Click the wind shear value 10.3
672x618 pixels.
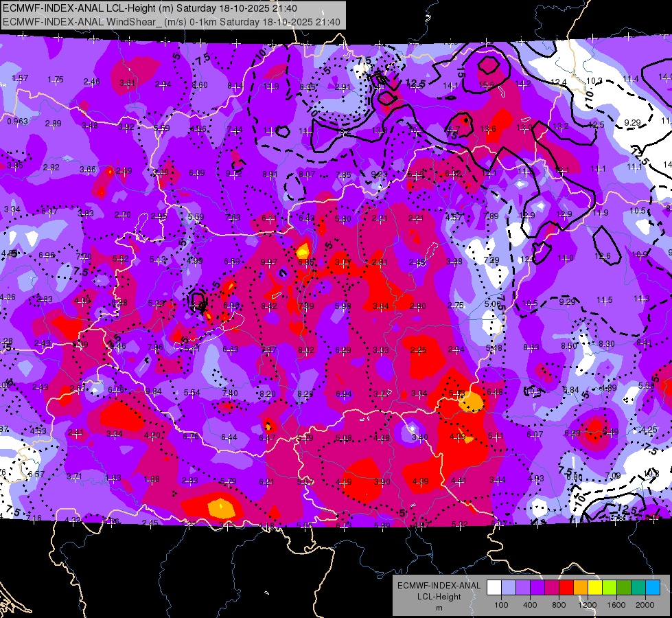594,80
